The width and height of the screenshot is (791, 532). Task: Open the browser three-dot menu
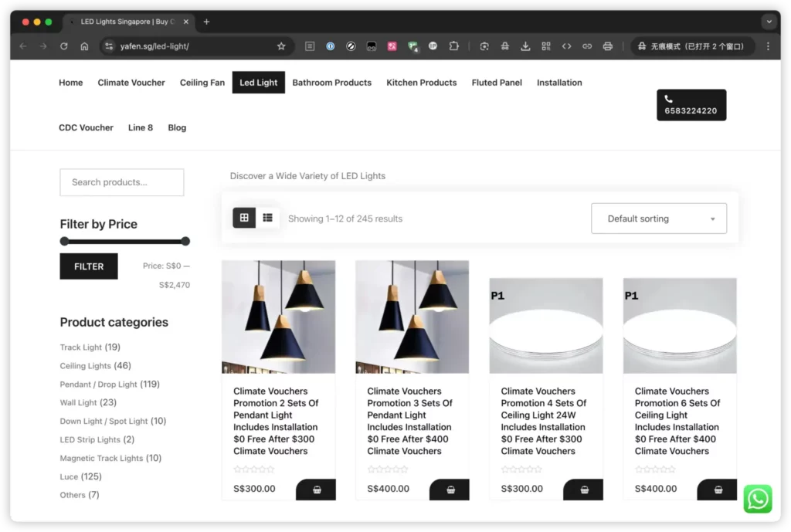(768, 46)
